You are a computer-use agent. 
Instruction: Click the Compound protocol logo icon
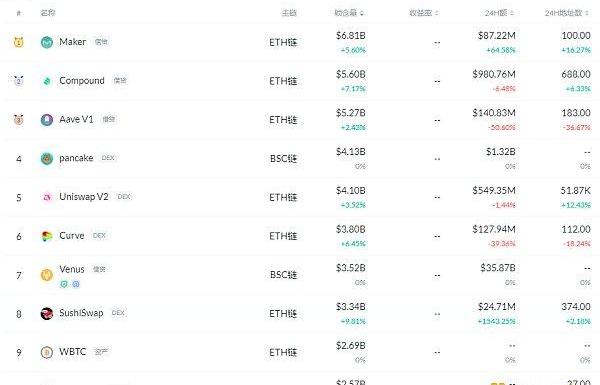[47, 81]
